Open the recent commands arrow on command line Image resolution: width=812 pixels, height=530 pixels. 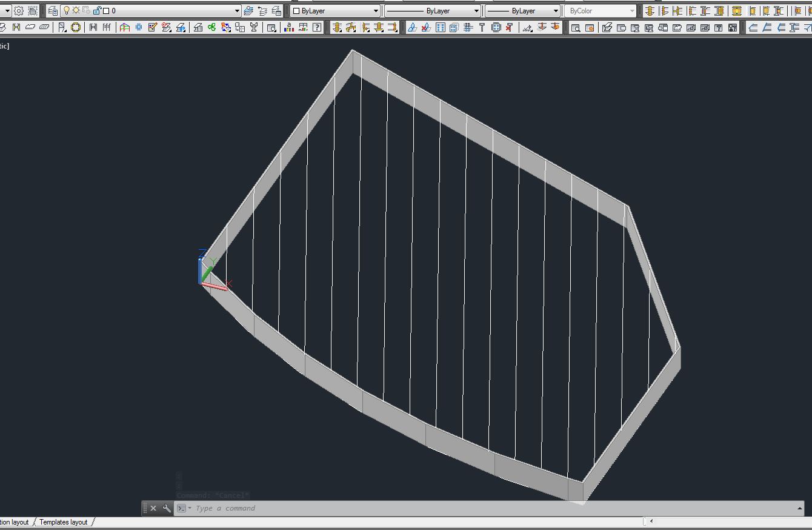point(191,508)
